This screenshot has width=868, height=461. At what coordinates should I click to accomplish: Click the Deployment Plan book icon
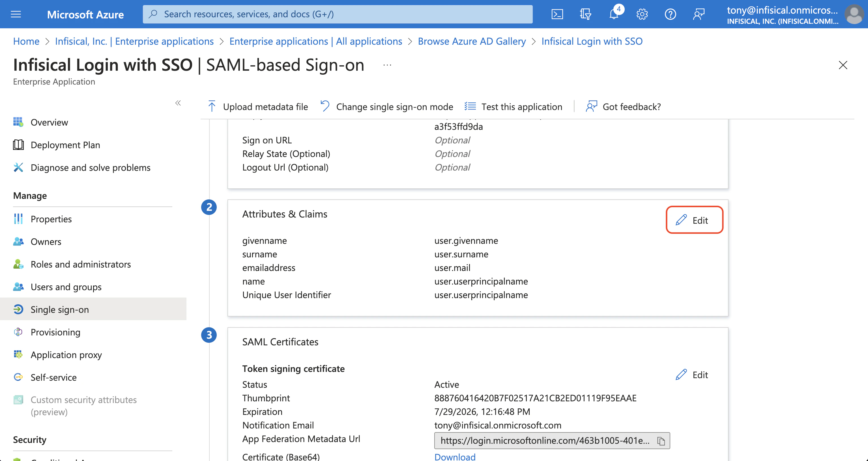click(x=18, y=145)
